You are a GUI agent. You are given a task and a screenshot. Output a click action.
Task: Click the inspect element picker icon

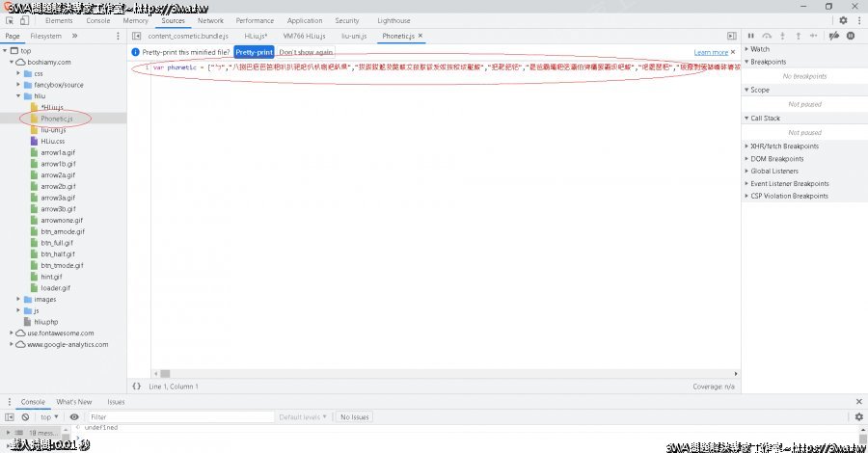tap(12, 20)
